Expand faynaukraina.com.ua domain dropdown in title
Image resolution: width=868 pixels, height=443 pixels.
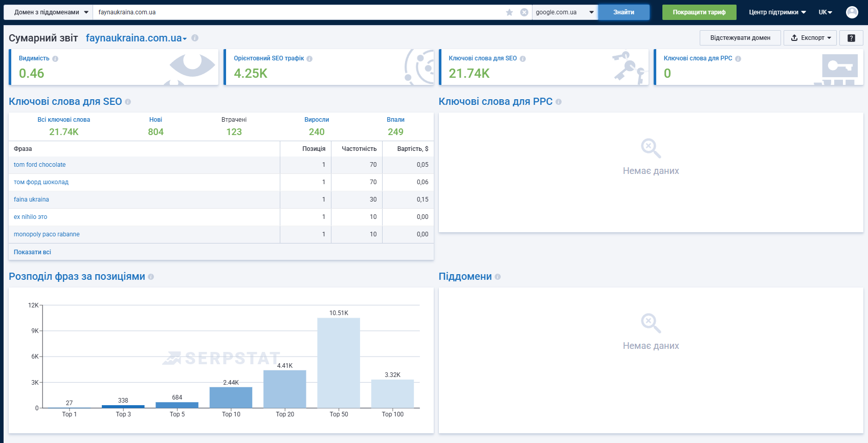[136, 38]
